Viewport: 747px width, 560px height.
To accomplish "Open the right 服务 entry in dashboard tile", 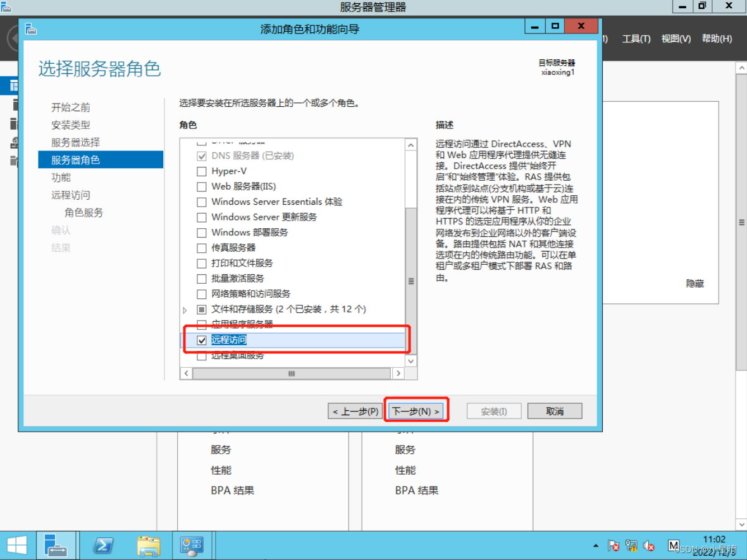I will [405, 450].
